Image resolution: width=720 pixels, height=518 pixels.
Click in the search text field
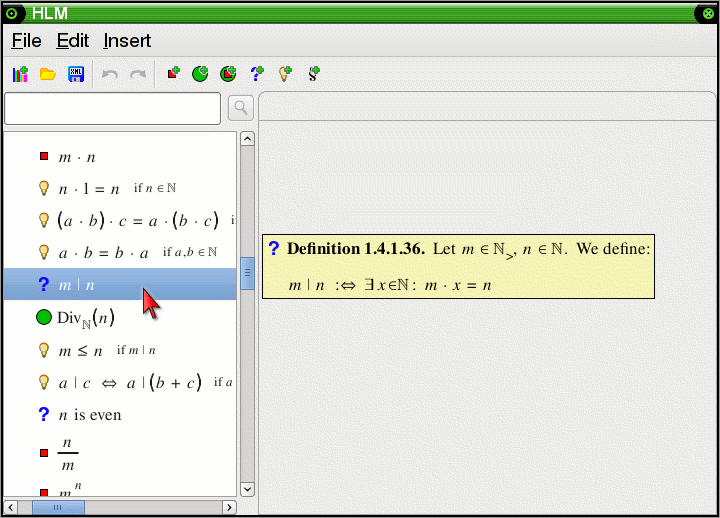pyautogui.click(x=112, y=108)
